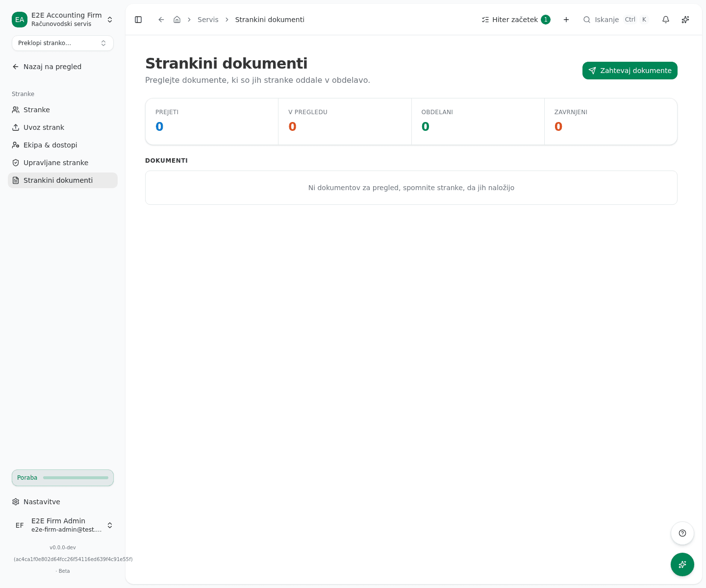The image size is (706, 588).
Task: Open the AI sparkle icon in top bar
Action: [x=685, y=20]
